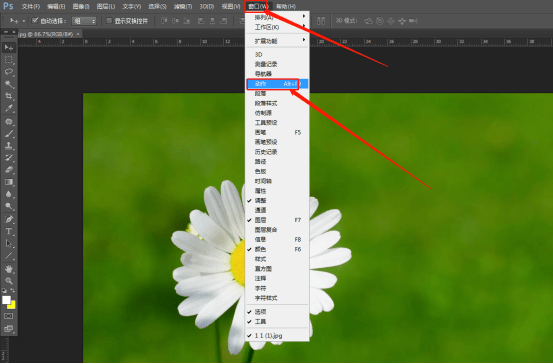The image size is (553, 364).
Task: Select the Rectangular Marquee tool
Action: click(9, 60)
